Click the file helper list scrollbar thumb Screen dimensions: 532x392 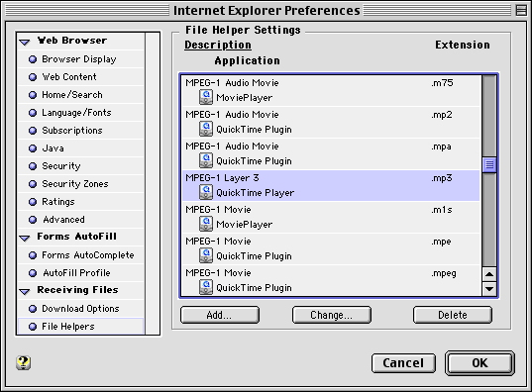pyautogui.click(x=489, y=164)
